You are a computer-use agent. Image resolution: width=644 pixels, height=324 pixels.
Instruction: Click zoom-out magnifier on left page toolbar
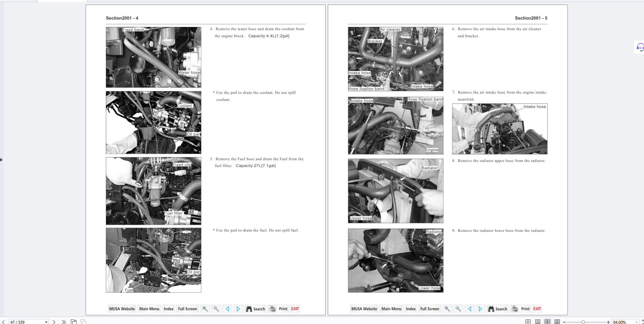[216, 309]
